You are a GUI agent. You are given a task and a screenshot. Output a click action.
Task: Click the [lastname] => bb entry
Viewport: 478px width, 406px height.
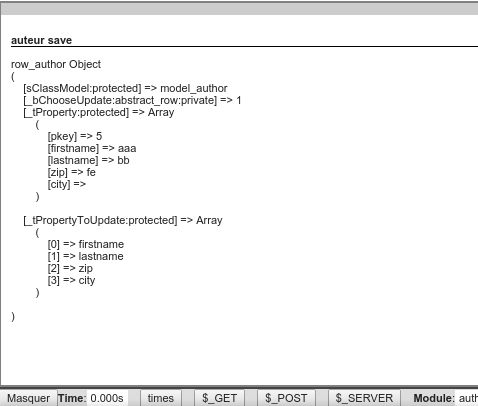click(88, 160)
